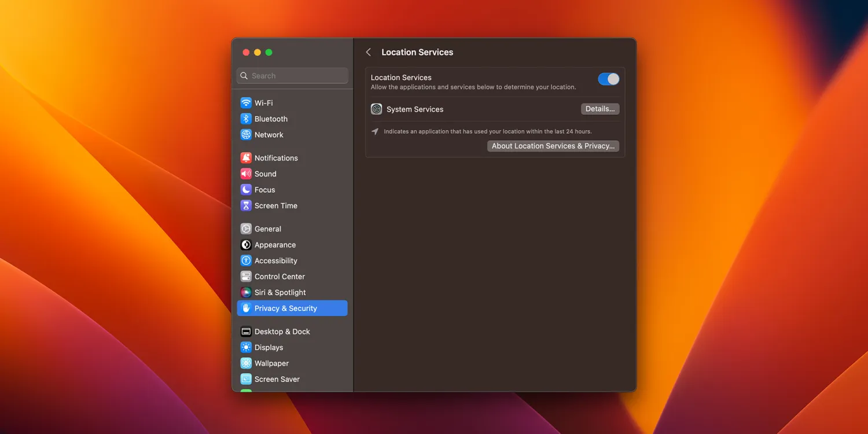
Task: Click the Displays sun icon
Action: tap(246, 347)
